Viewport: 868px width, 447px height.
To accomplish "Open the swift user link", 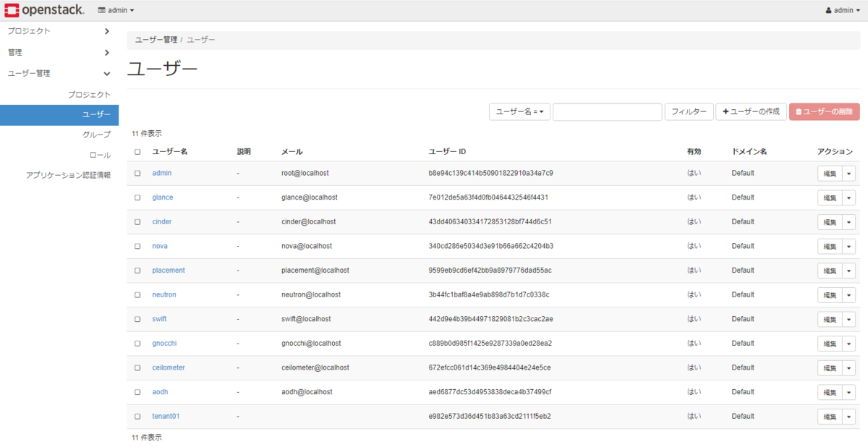I will pos(159,319).
